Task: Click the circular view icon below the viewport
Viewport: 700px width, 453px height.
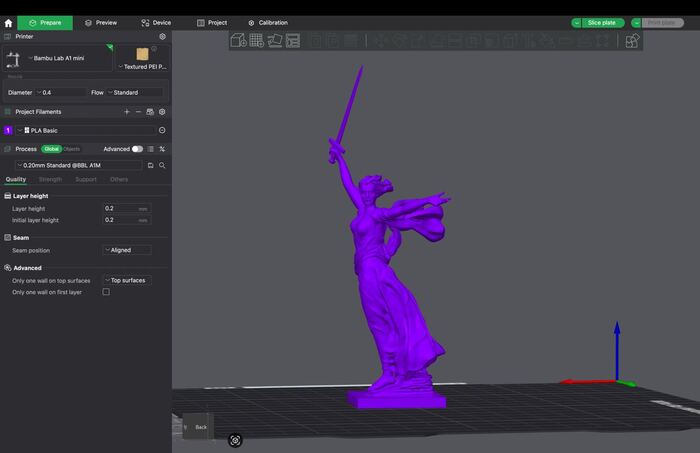Action: coord(235,441)
